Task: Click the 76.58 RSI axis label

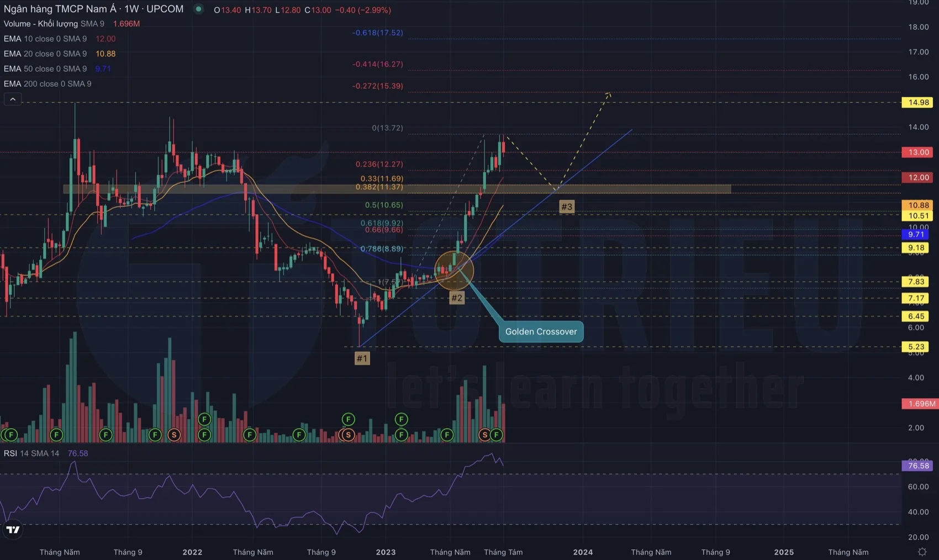Action: point(919,466)
